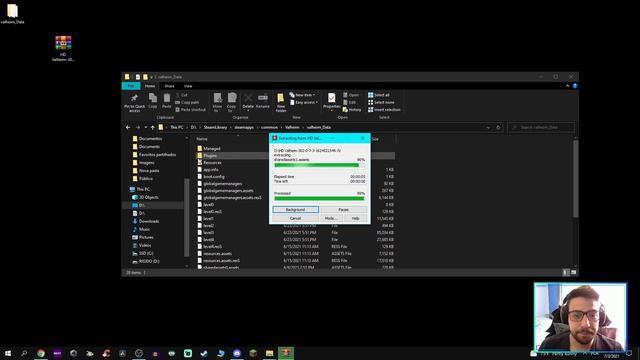640x360 pixels.
Task: Open the Windows Start button
Action: pos(8,353)
